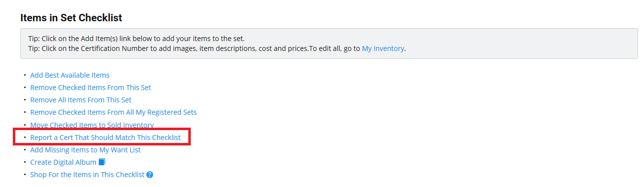Screen dimensions: 644x187
Task: Open the blue question mark help icon
Action: point(150,175)
